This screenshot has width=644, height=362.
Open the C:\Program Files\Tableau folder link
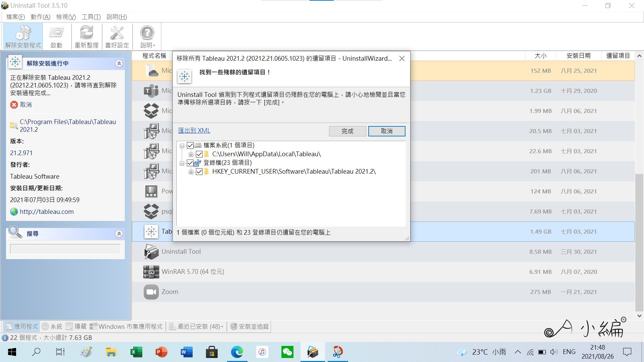coord(67,126)
